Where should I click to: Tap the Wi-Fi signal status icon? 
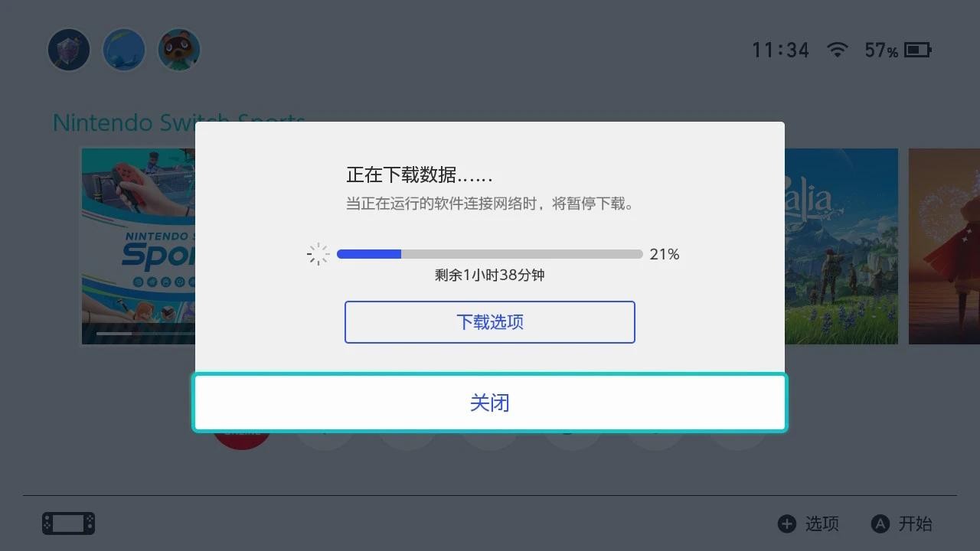[838, 50]
